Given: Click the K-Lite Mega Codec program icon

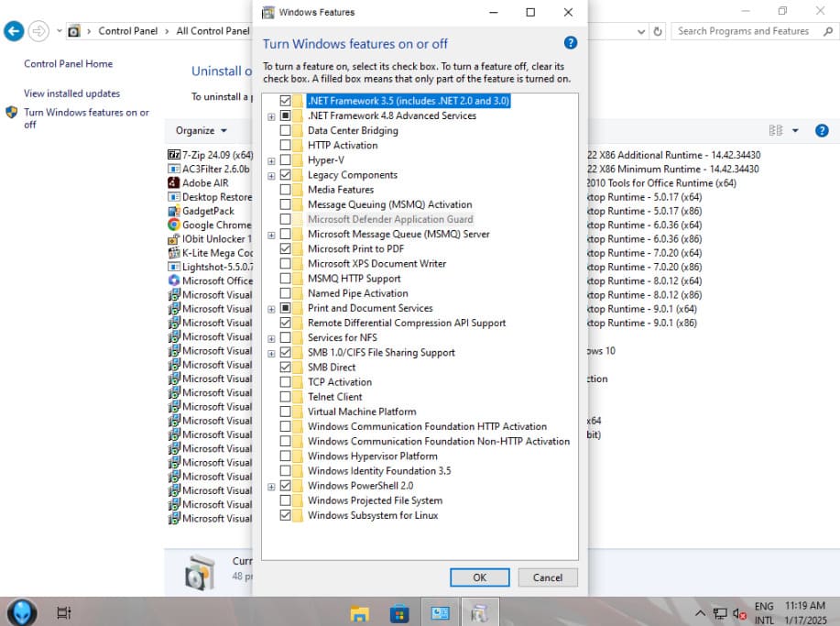Looking at the screenshot, I should tap(173, 252).
